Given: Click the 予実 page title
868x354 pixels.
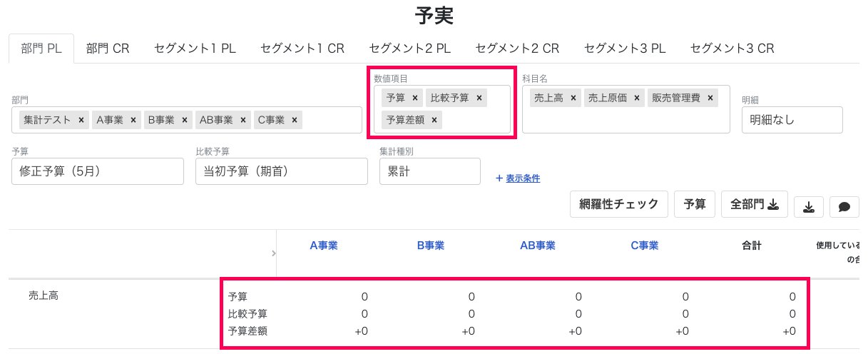Looking at the screenshot, I should click(x=434, y=15).
